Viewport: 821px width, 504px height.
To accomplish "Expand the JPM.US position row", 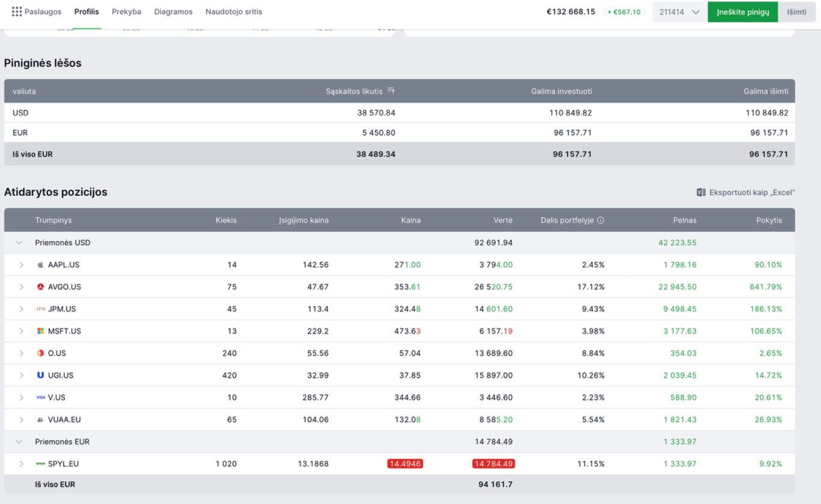I will click(x=22, y=310).
